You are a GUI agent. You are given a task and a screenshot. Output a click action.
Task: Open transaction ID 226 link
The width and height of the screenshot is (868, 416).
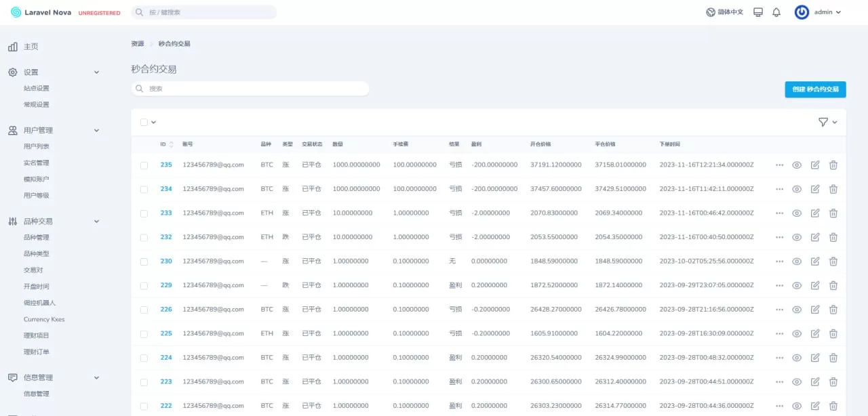pos(166,310)
